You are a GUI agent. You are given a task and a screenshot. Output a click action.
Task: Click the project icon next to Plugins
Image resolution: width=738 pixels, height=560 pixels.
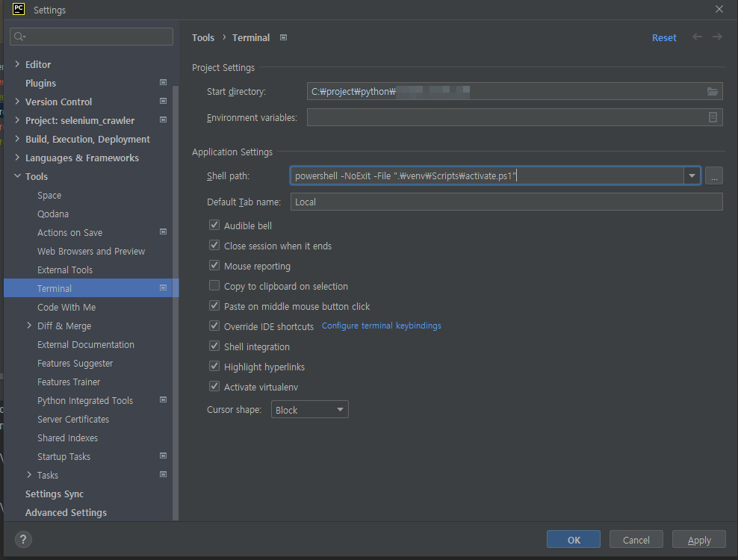coord(164,82)
